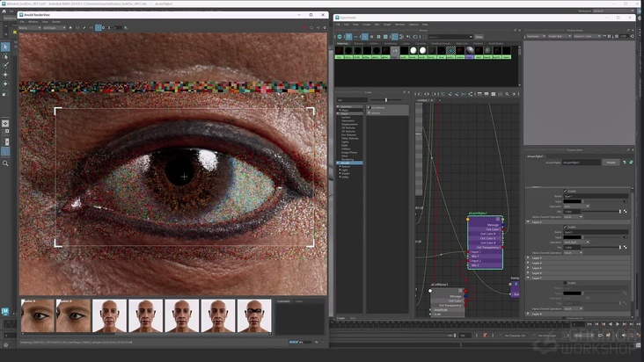
Task: Open the Layer 1 Alpha Channel Operation dropdown
Action: [573, 217]
